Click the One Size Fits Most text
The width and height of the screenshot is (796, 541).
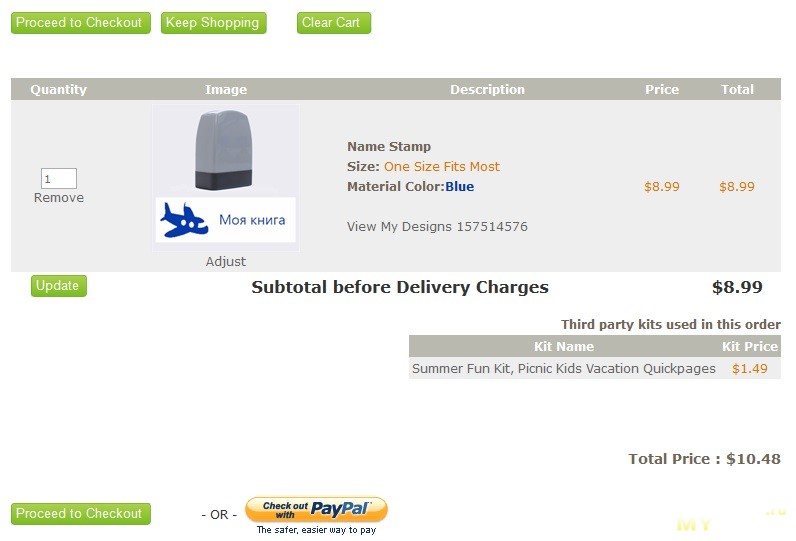point(442,166)
